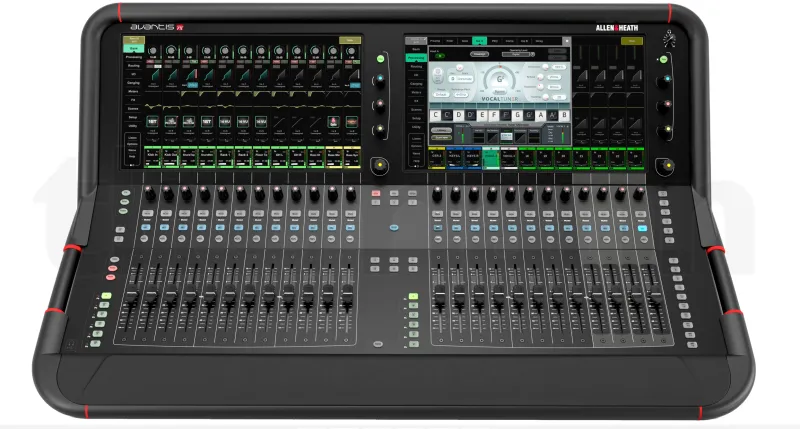Open Scenes in the left screen side menu
The width and height of the screenshot is (800, 429).
pos(133,109)
